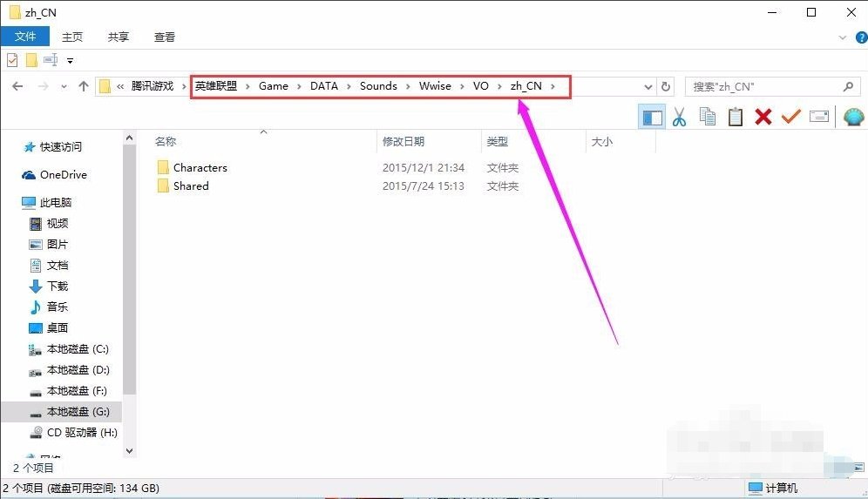Click the orange checkmark icon
This screenshot has width=868, height=499.
[791, 117]
